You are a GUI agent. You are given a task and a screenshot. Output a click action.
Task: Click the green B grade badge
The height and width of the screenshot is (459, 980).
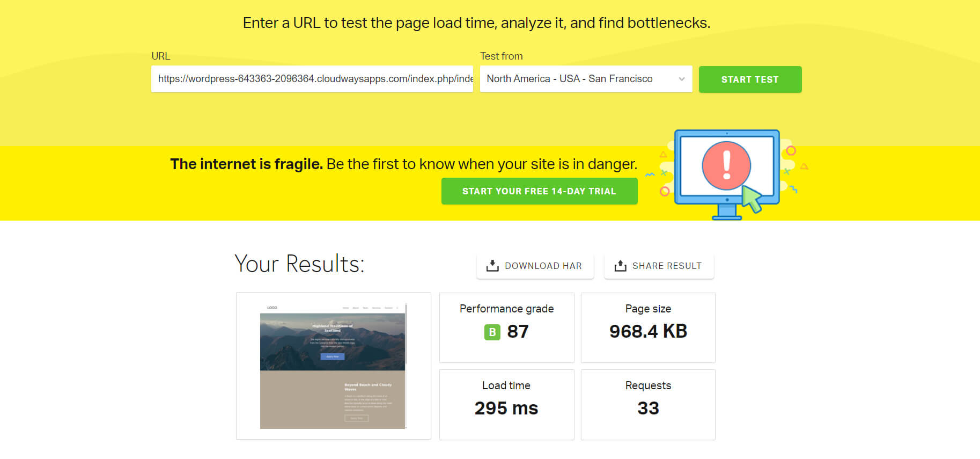tap(492, 332)
